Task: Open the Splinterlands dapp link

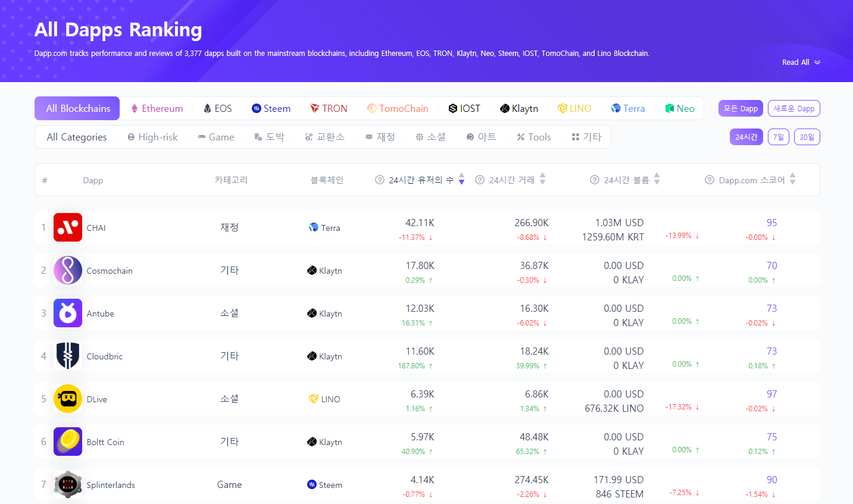Action: [x=111, y=485]
